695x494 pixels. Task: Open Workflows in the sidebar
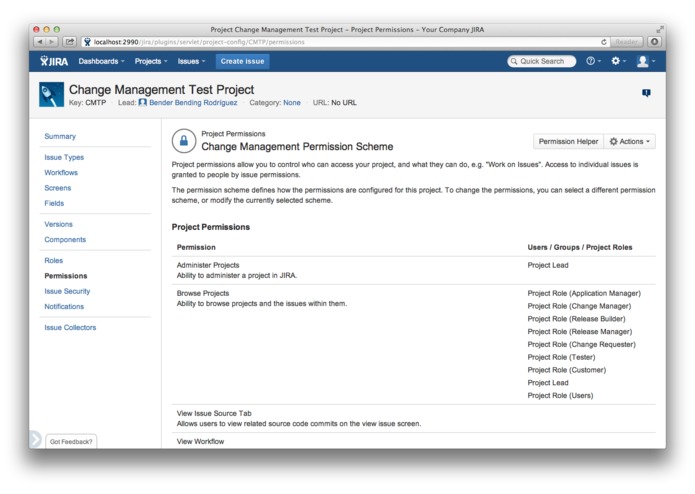[61, 173]
